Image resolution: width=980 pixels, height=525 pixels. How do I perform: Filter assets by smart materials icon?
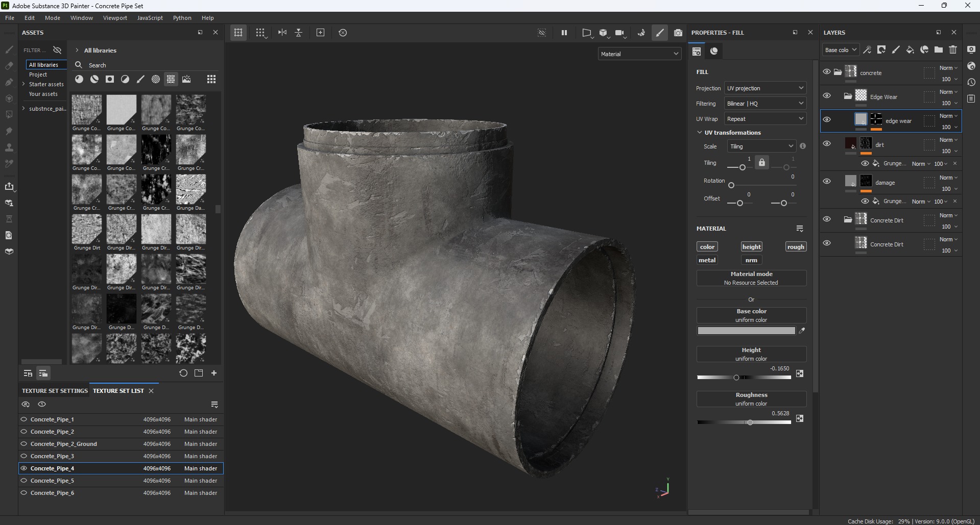[x=94, y=79]
